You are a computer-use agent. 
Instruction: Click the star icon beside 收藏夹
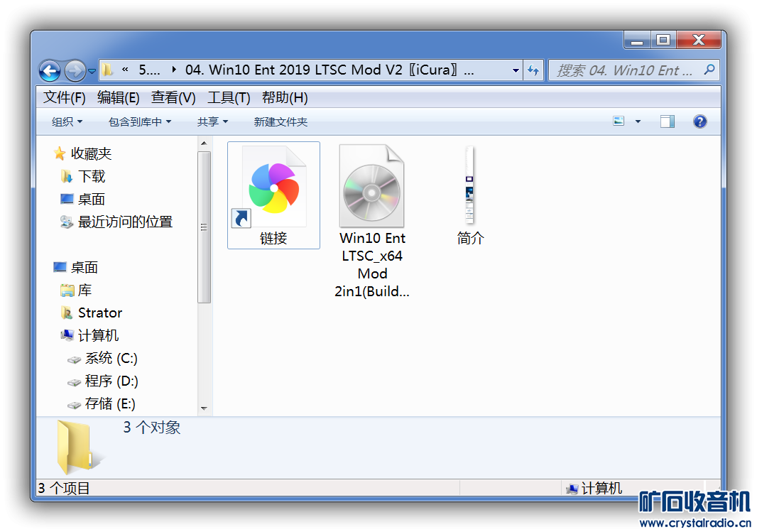coord(60,153)
